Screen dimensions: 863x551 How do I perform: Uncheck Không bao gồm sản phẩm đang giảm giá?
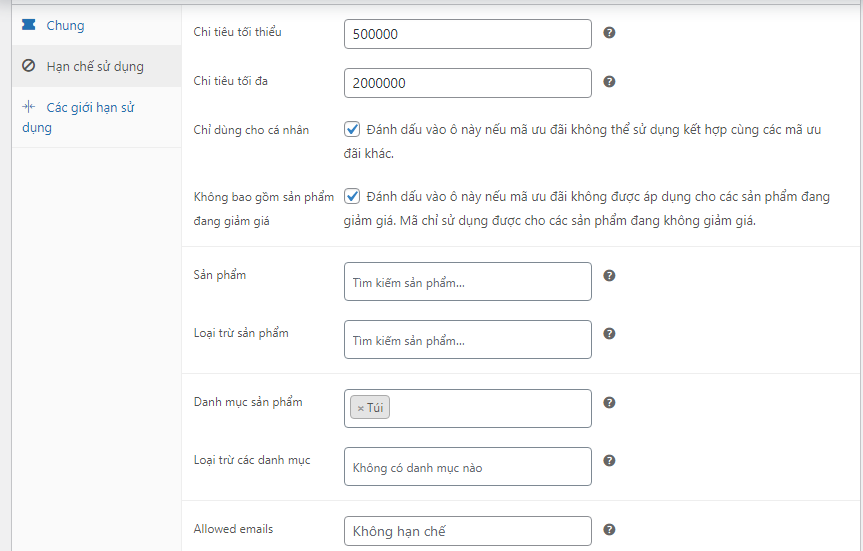point(352,197)
